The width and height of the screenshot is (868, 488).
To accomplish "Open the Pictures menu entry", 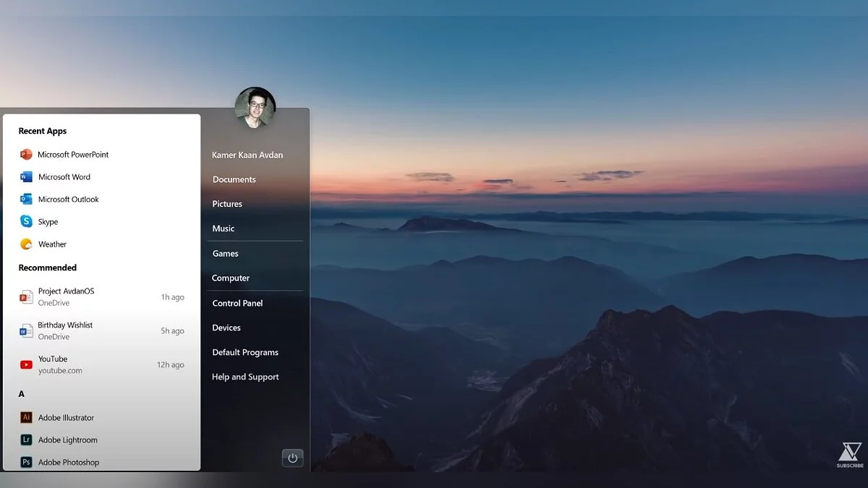I will [x=227, y=204].
